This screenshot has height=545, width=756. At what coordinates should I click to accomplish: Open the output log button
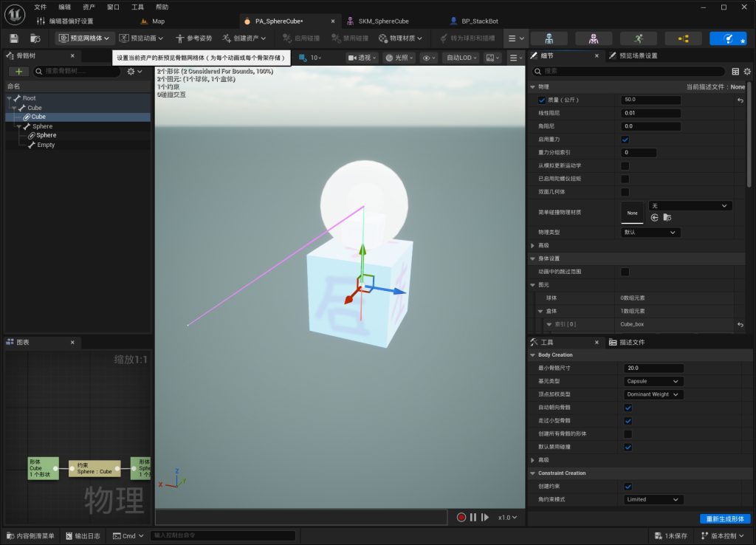coord(83,535)
